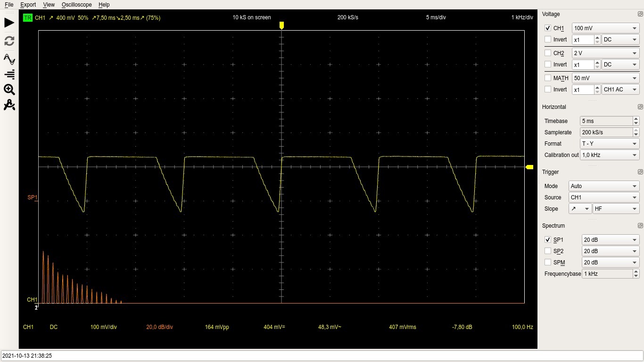The width and height of the screenshot is (644, 362).
Task: Toggle the Invert checkbox under CH2
Action: pos(547,65)
